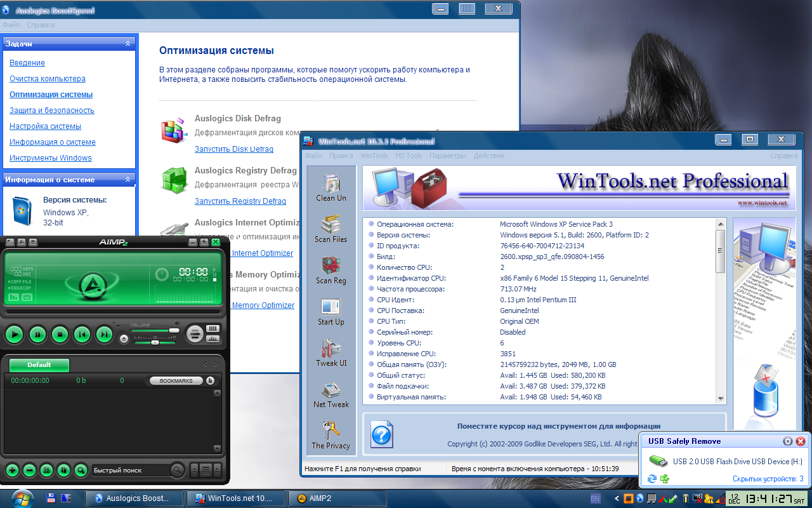The image size is (812, 508).
Task: Click the BOOKMARKS button in AIMP
Action: pyautogui.click(x=176, y=381)
